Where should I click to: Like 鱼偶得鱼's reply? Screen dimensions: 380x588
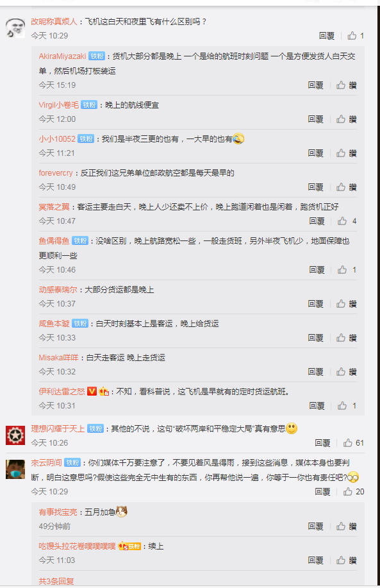coord(347,269)
